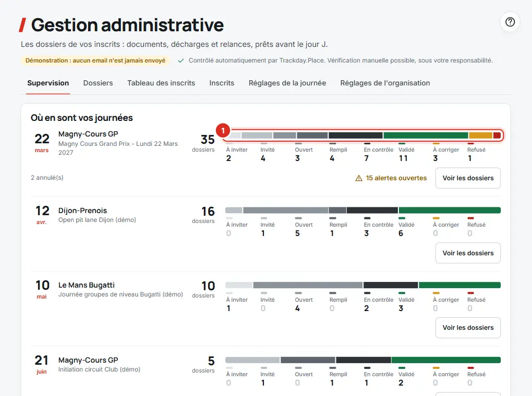
Task: Open the Dossiers tab
Action: (98, 83)
